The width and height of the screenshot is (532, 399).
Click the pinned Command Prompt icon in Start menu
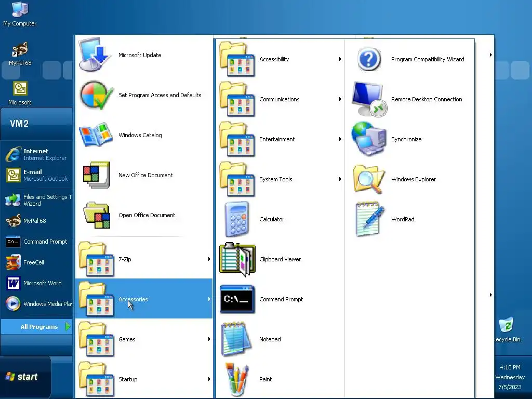[13, 242]
